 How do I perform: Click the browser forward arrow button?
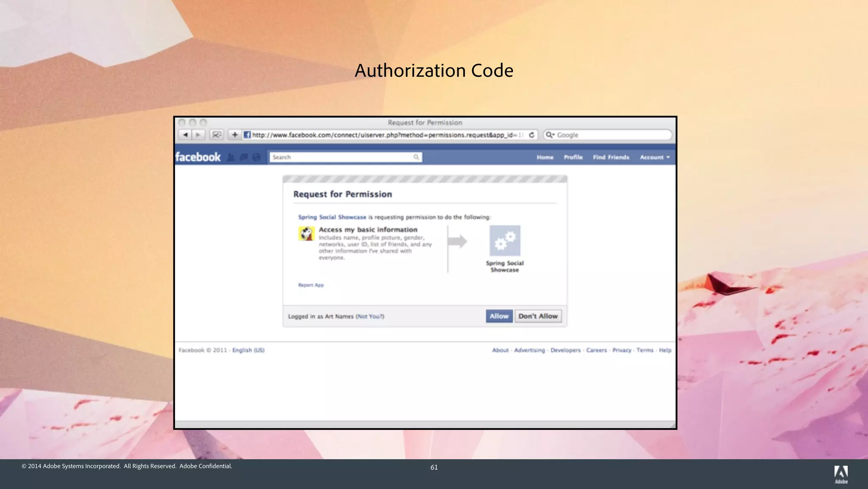point(198,135)
